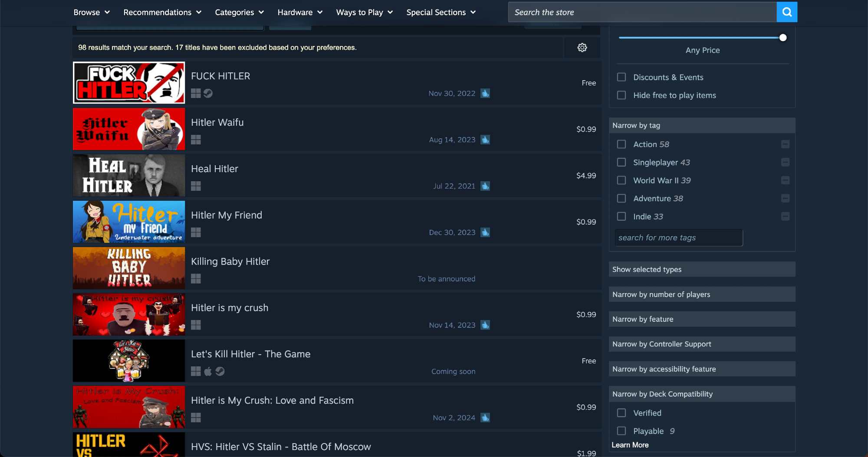The image size is (868, 457).
Task: Expand Narrow by number of players
Action: [x=701, y=294]
